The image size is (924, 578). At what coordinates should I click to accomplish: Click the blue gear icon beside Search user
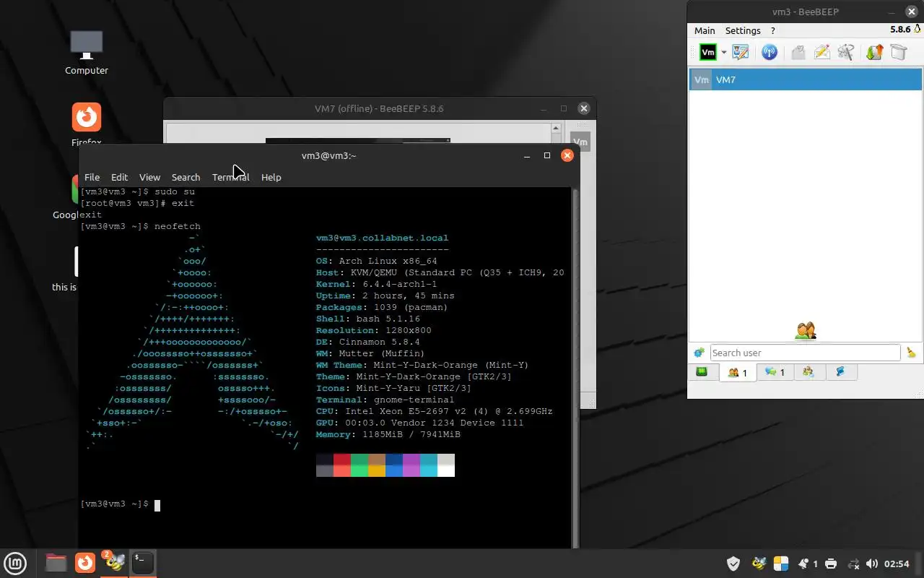point(699,353)
